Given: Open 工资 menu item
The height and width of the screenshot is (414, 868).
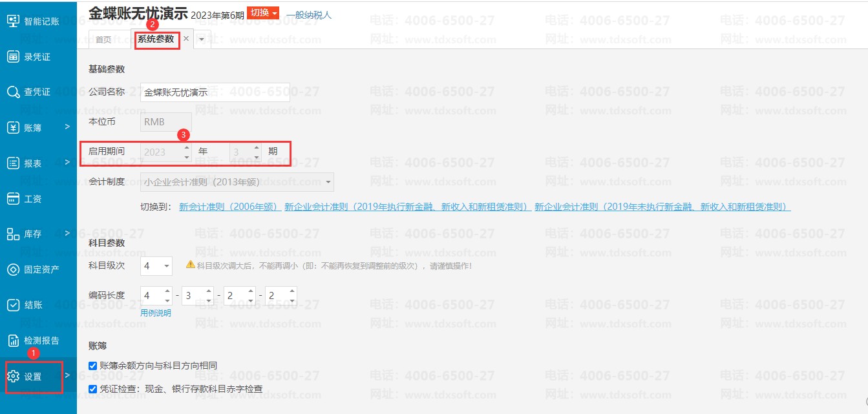Looking at the screenshot, I should pos(32,199).
